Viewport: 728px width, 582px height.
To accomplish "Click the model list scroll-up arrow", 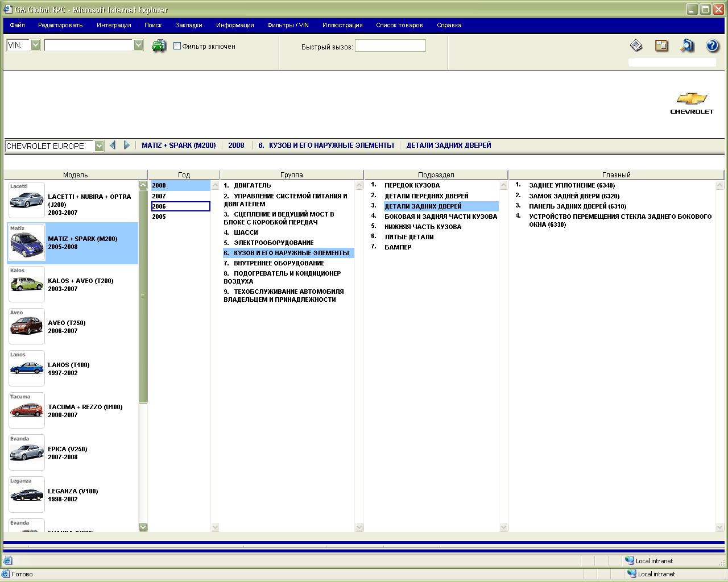I will [143, 185].
